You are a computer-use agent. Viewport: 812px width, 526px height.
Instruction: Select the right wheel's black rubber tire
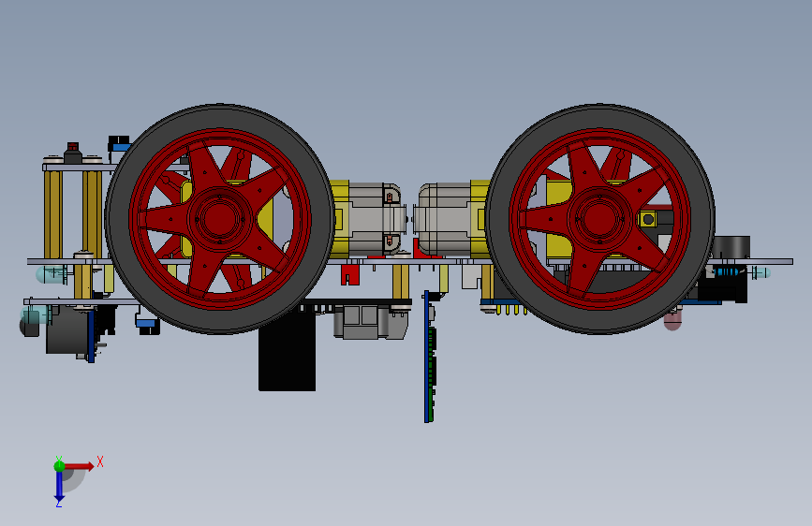pos(599,116)
